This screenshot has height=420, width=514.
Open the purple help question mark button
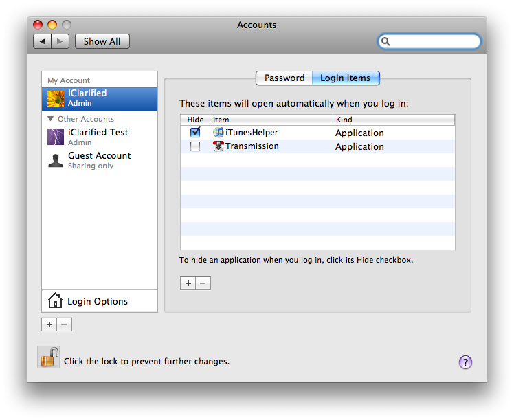(465, 362)
